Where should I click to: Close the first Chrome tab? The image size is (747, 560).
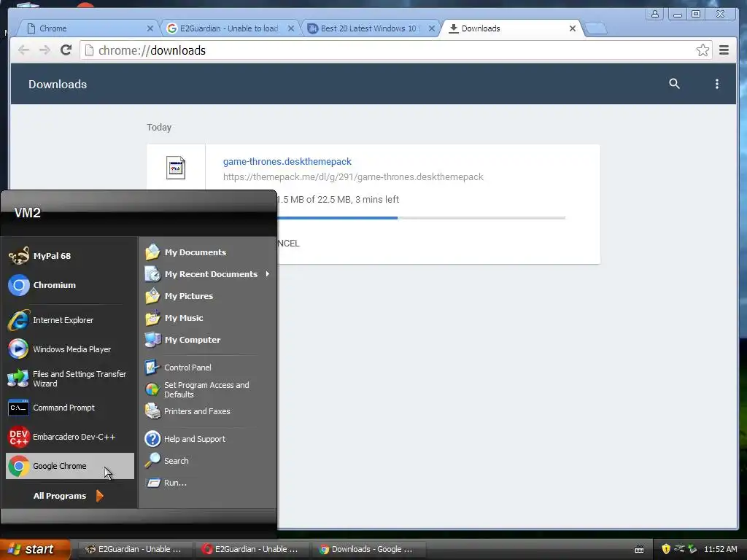[150, 28]
